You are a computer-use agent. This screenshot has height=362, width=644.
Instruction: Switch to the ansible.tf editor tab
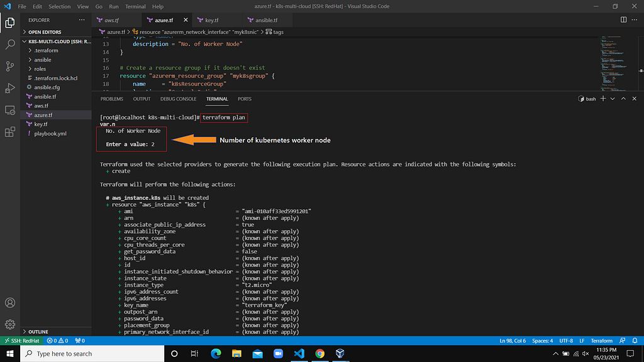(266, 19)
